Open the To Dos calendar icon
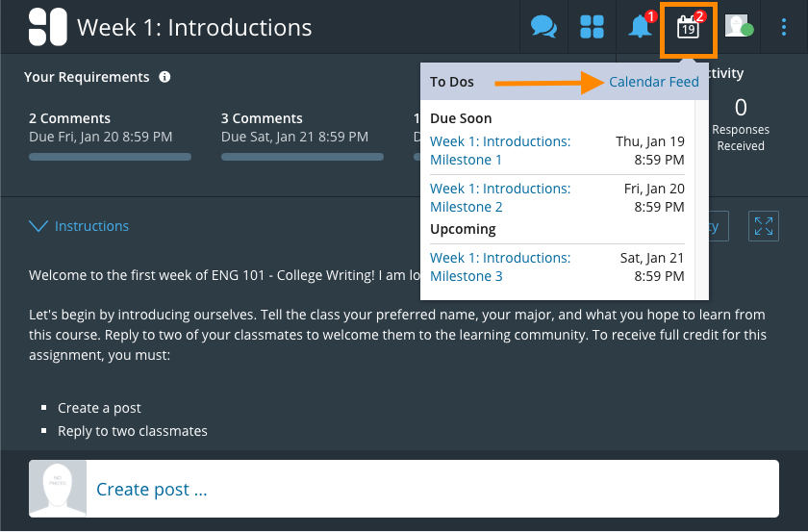This screenshot has width=808, height=532. pyautogui.click(x=688, y=28)
